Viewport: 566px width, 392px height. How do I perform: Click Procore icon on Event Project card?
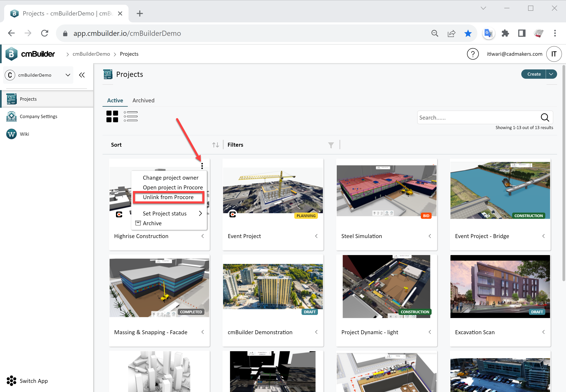tap(232, 214)
